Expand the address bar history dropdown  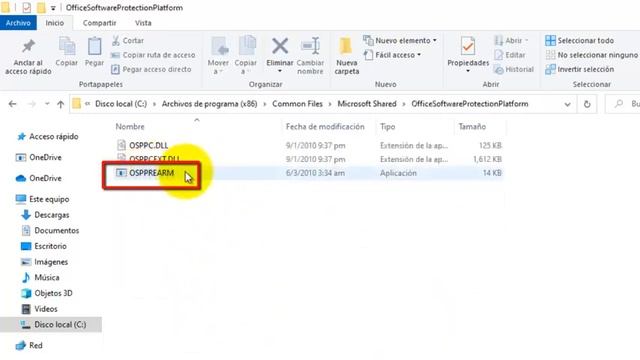pyautogui.click(x=567, y=104)
